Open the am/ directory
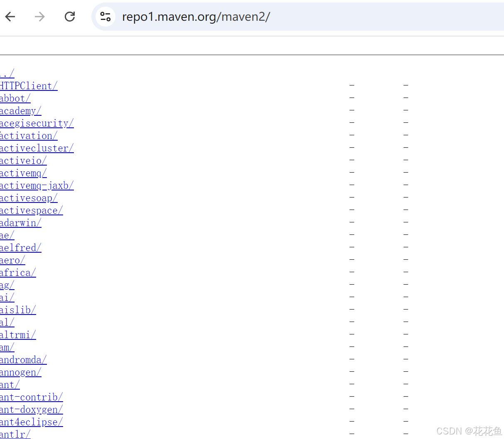 click(x=7, y=347)
